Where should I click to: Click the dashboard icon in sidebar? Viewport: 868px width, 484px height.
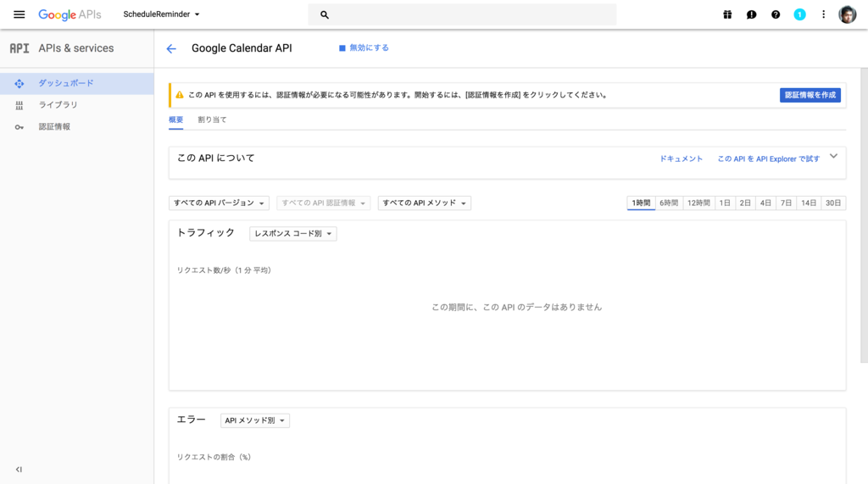click(19, 84)
